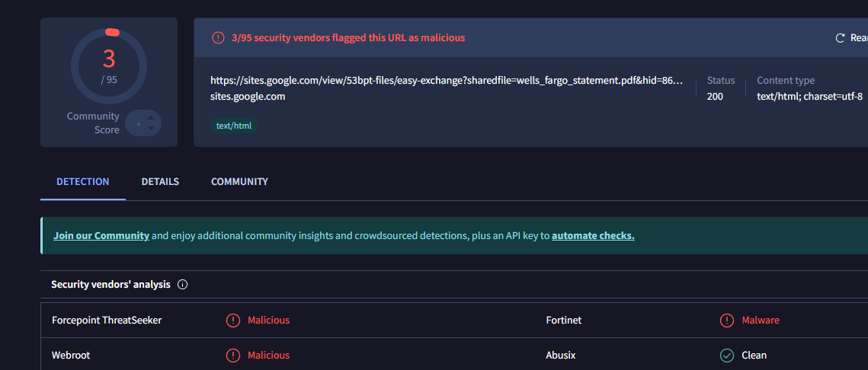Viewport: 868px width, 370px height.
Task: Click Fortinet malware warning icon
Action: click(727, 321)
